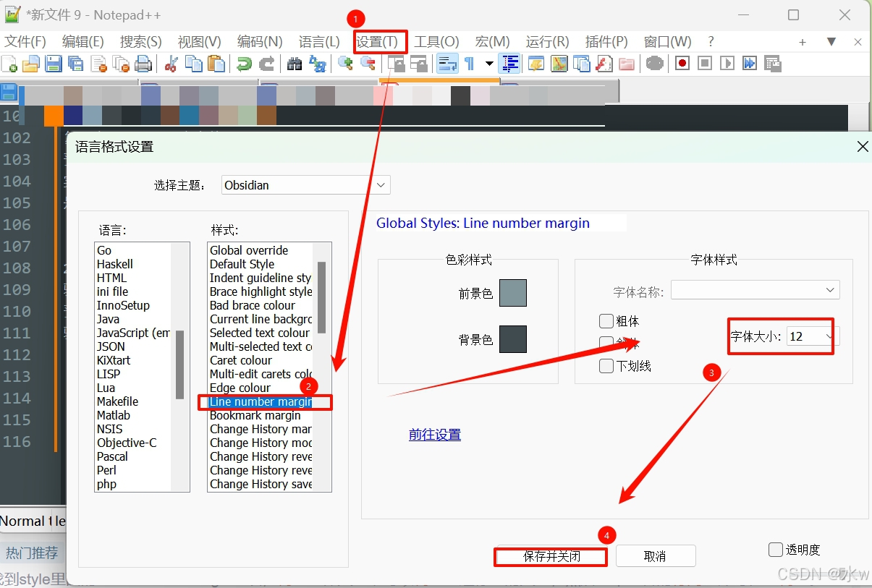Screen dimensions: 872x588
Task: Select Objective-C in the 语言 list
Action: [x=127, y=443]
